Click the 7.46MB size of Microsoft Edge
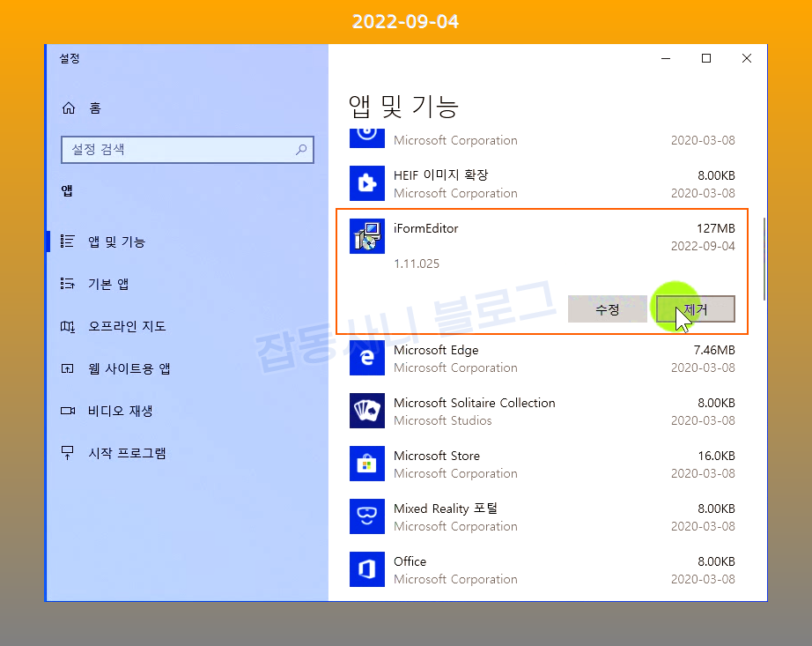Screen dimensions: 812x646 [714, 350]
